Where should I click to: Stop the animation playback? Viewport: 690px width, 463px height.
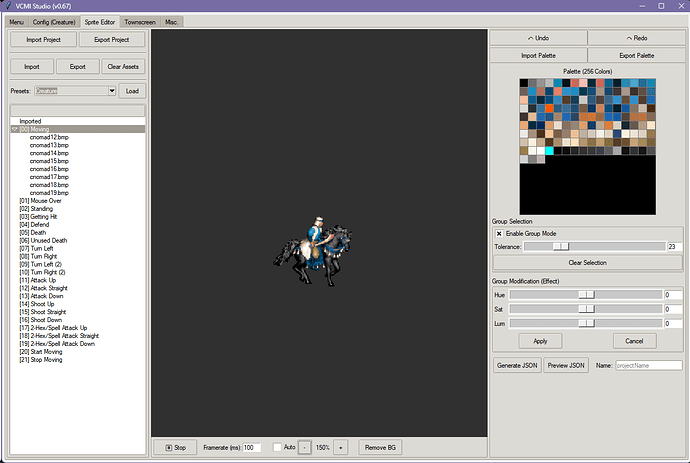tap(175, 448)
